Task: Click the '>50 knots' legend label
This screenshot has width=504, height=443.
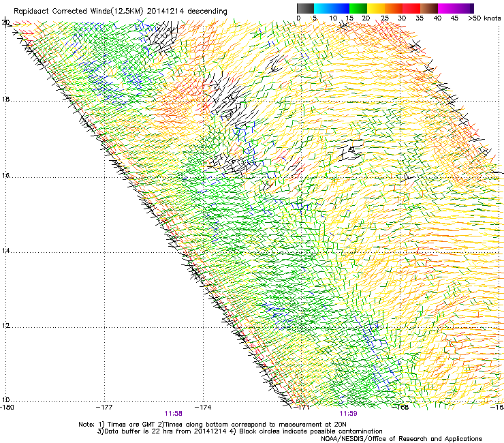Action: point(484,18)
